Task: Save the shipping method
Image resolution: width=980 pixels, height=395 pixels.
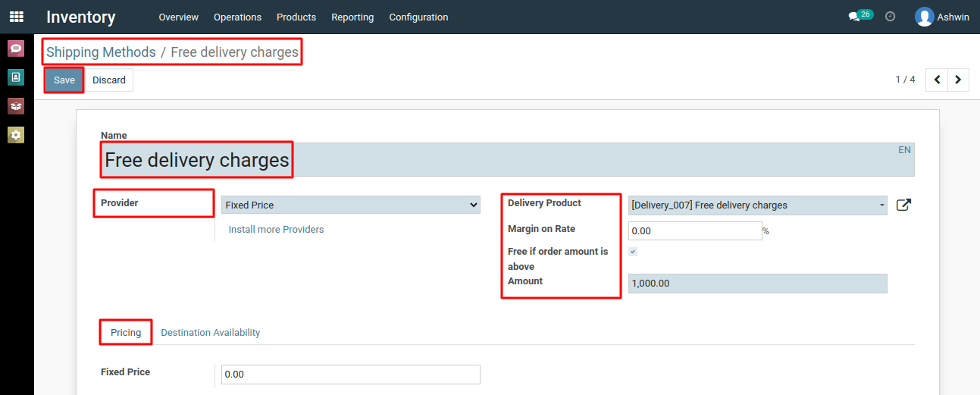Action: [64, 80]
